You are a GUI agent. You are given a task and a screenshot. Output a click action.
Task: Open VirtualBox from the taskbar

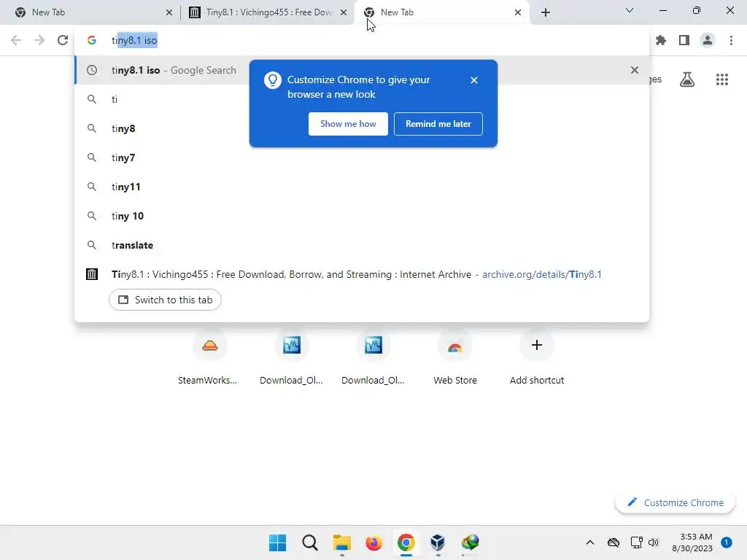pyautogui.click(x=438, y=542)
